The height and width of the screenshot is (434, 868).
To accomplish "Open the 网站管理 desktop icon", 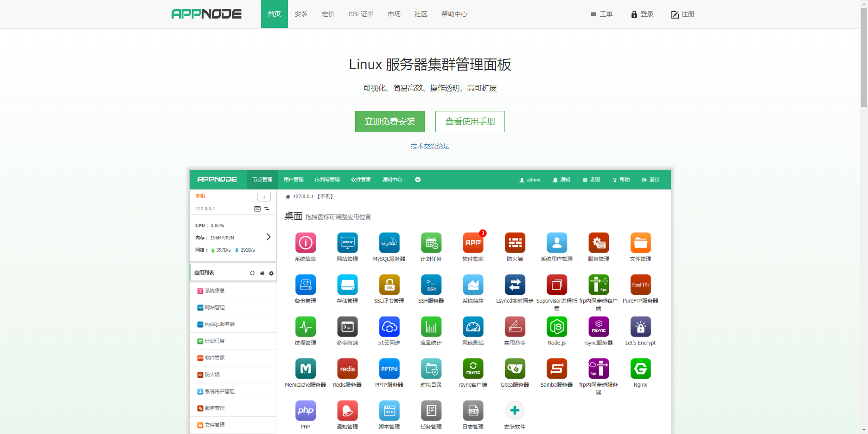I will tap(347, 243).
